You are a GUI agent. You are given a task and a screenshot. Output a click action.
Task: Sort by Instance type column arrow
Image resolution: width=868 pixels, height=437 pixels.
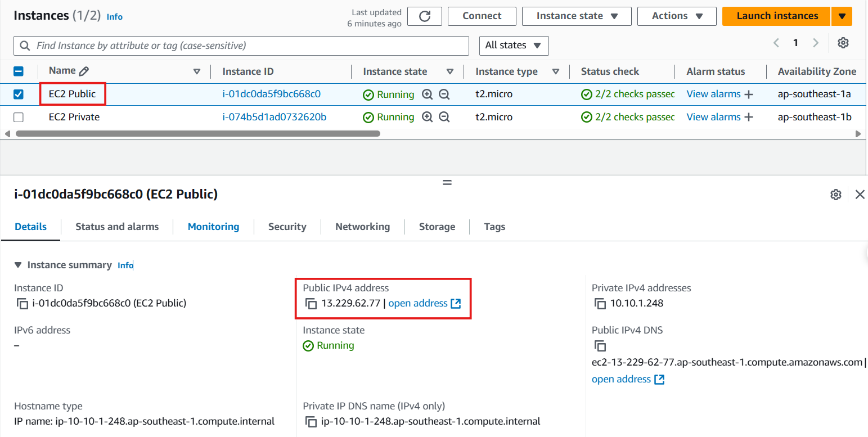pos(556,71)
